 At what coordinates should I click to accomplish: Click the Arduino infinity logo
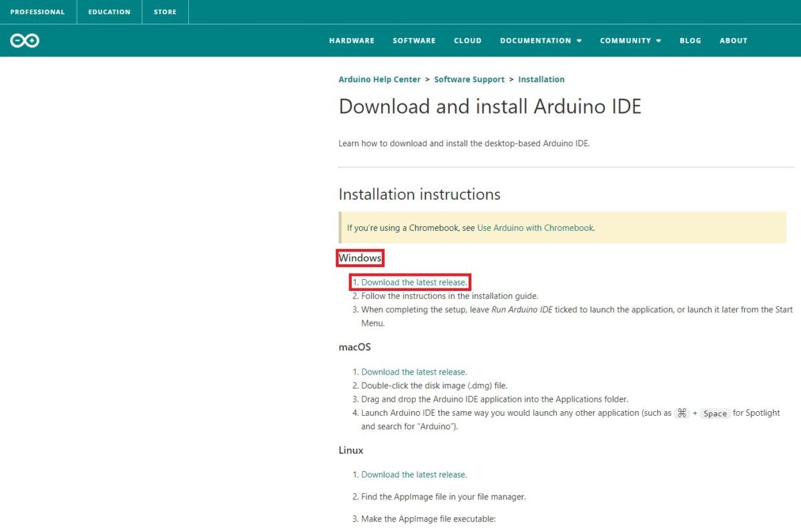tap(25, 41)
